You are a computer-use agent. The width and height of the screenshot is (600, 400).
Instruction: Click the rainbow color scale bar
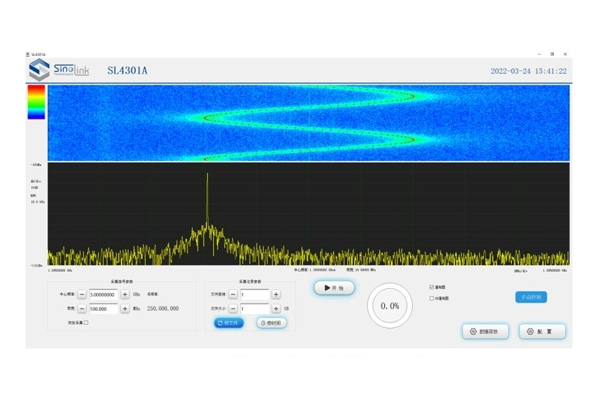[x=35, y=102]
